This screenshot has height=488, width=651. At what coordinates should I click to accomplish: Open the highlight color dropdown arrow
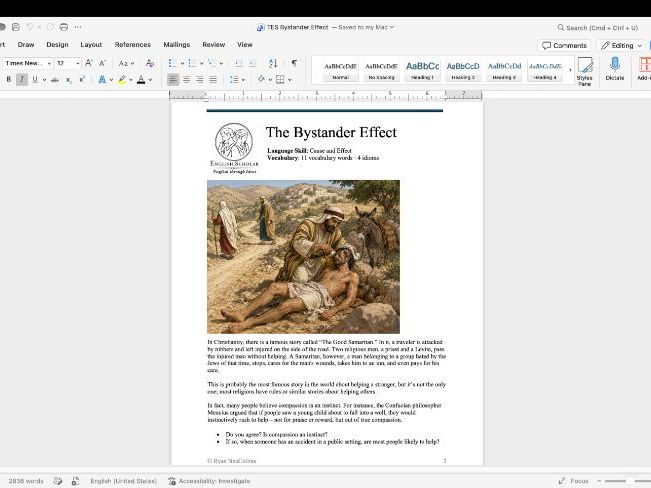131,80
